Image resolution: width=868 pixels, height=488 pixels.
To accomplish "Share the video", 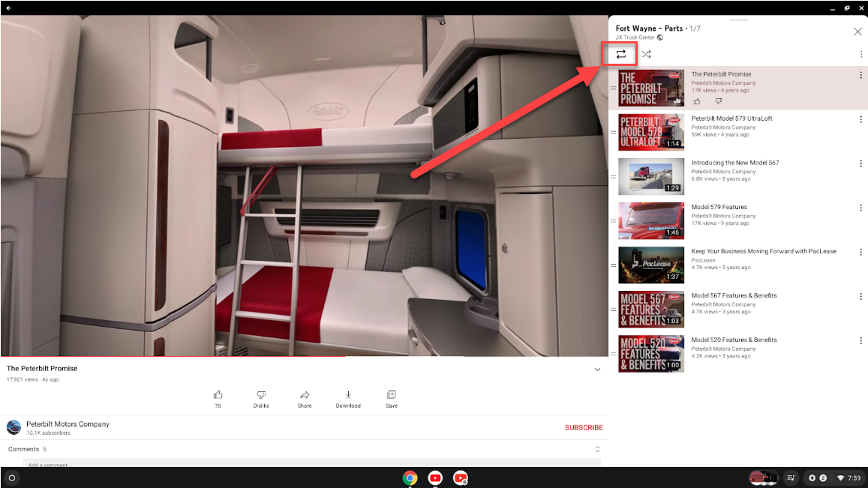I will point(305,398).
